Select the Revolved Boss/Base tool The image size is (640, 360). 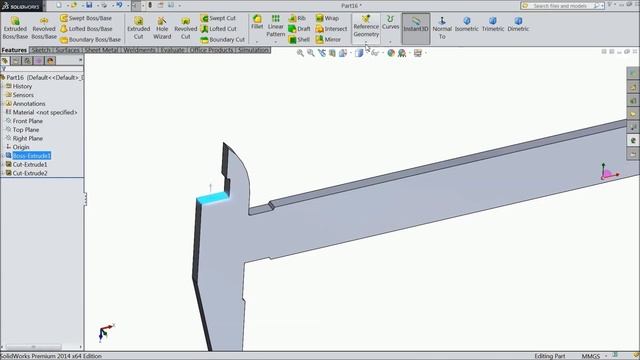[44, 28]
